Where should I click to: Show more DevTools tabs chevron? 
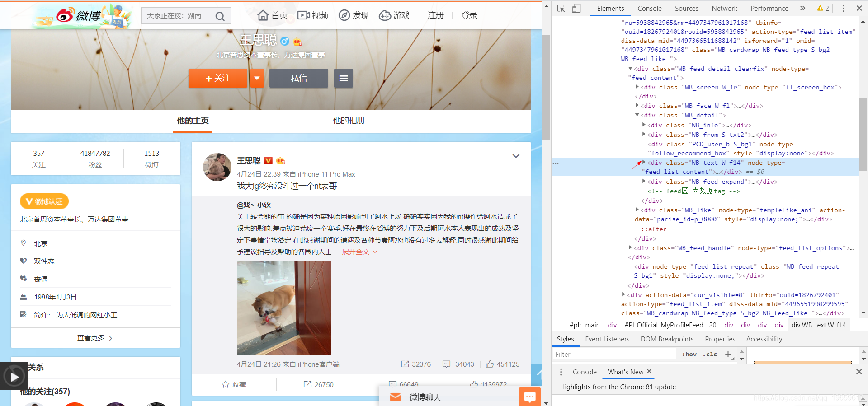click(x=802, y=8)
